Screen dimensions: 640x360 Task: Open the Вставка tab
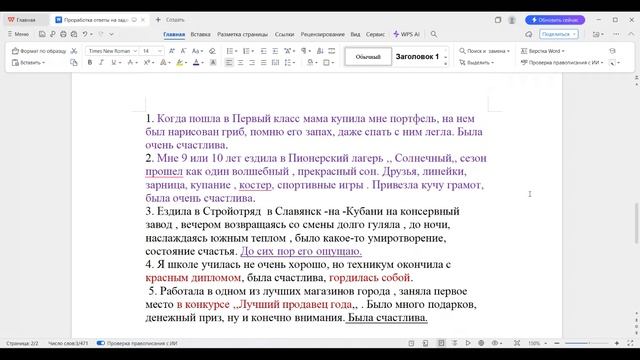tap(200, 34)
